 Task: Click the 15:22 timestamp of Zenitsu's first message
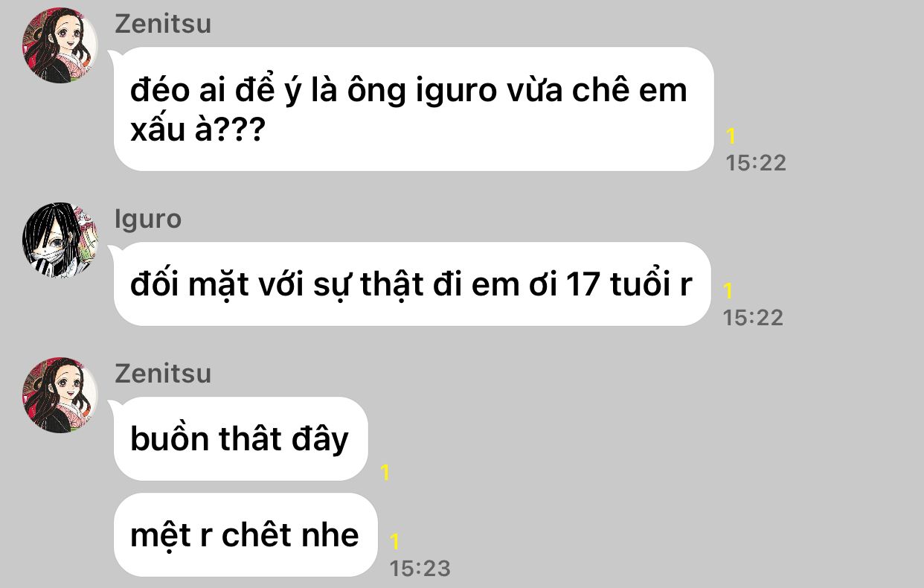pyautogui.click(x=756, y=163)
